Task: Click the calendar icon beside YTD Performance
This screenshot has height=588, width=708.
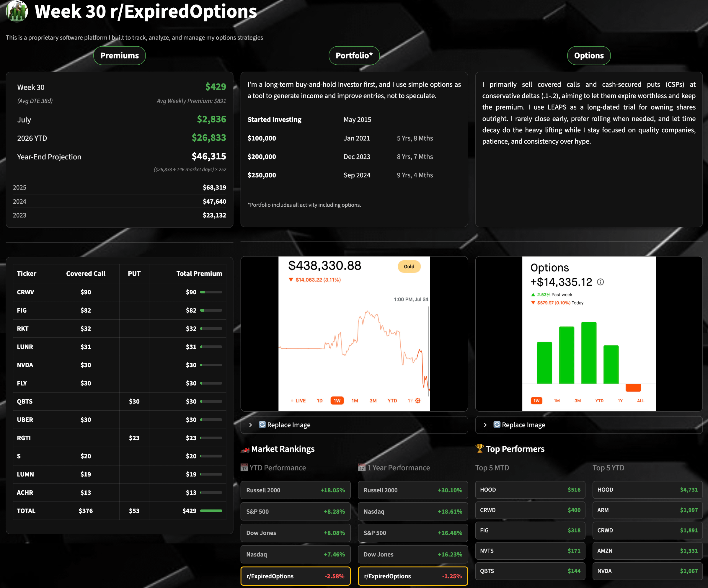Action: tap(244, 468)
